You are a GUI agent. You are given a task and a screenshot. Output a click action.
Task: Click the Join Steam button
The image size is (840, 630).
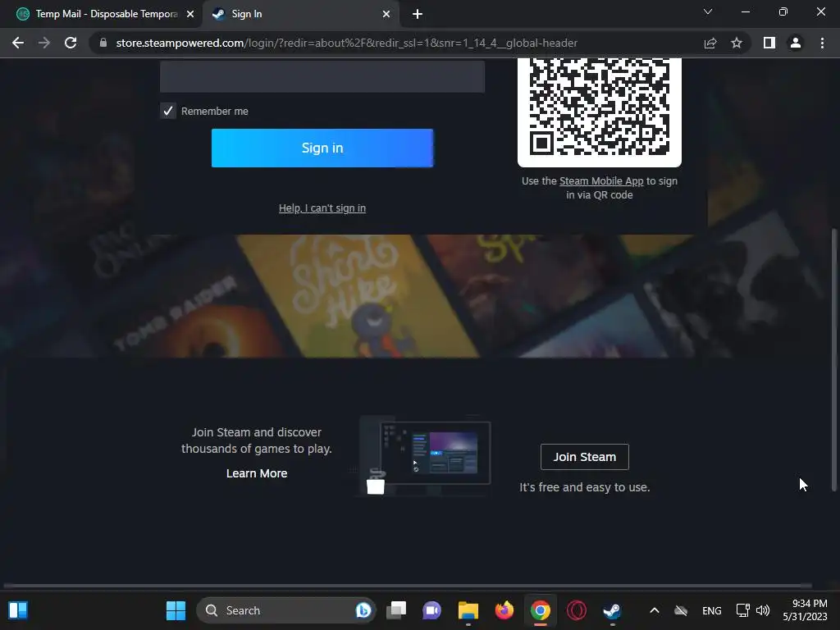click(584, 457)
